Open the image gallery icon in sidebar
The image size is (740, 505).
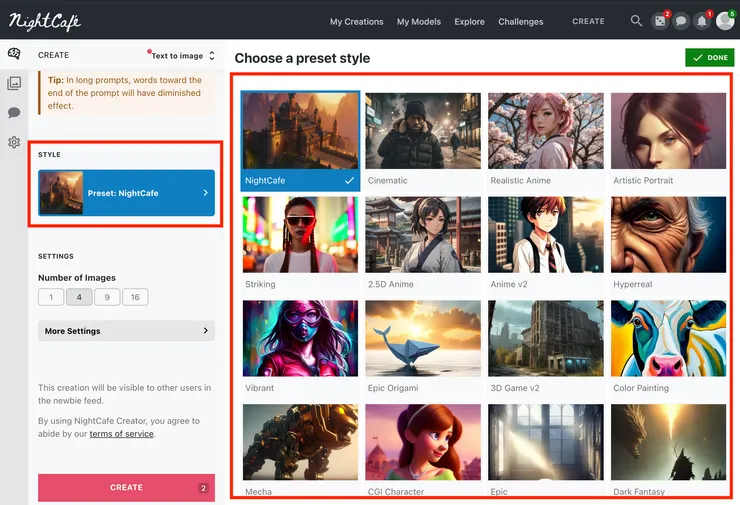[x=14, y=84]
